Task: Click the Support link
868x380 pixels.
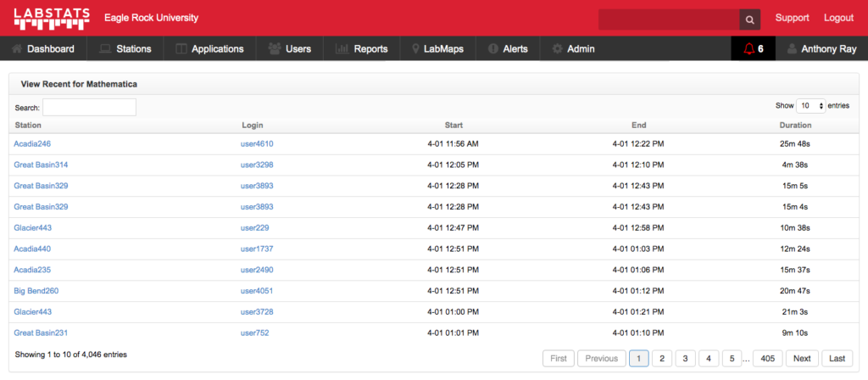Action: [x=793, y=18]
